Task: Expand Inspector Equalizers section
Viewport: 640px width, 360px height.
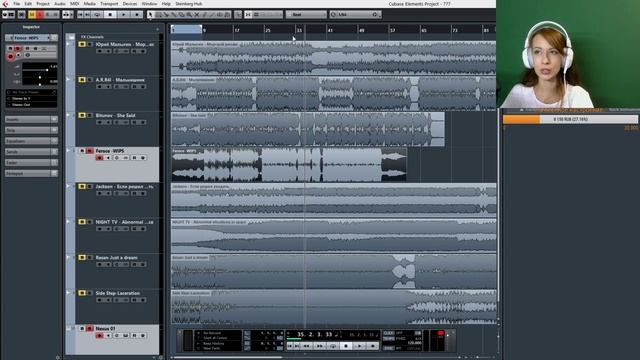Action: point(31,141)
